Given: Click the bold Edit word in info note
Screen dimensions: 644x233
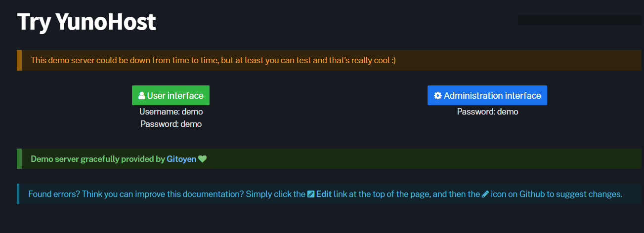Looking at the screenshot, I should (324, 194).
